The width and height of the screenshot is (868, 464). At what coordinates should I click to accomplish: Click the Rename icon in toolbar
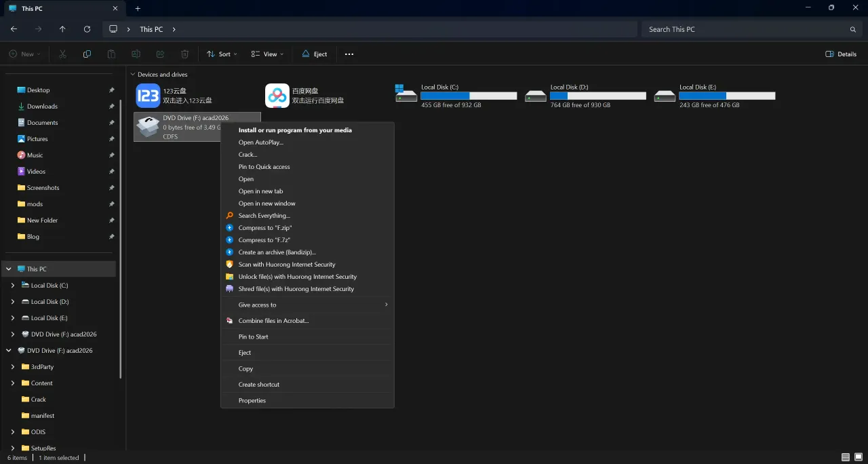136,54
